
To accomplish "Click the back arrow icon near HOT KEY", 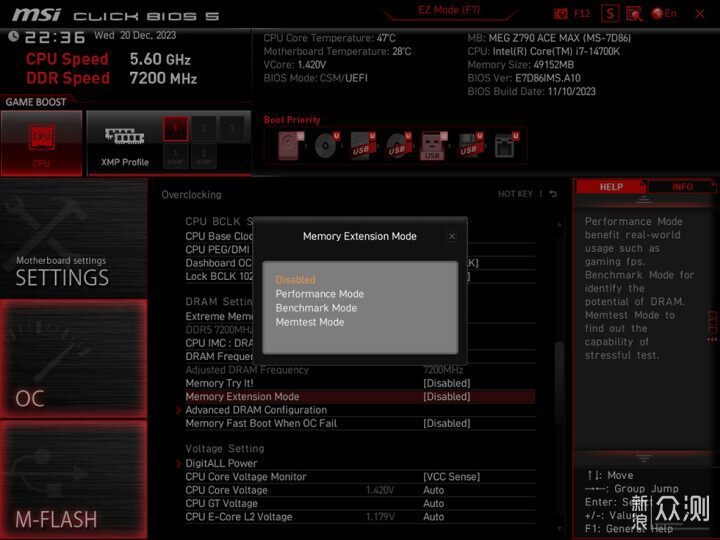I will coord(553,194).
